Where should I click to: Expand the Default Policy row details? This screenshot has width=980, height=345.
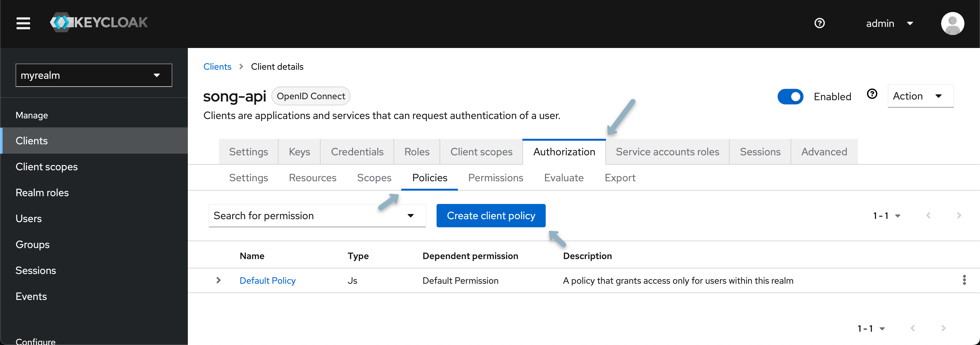(x=218, y=281)
